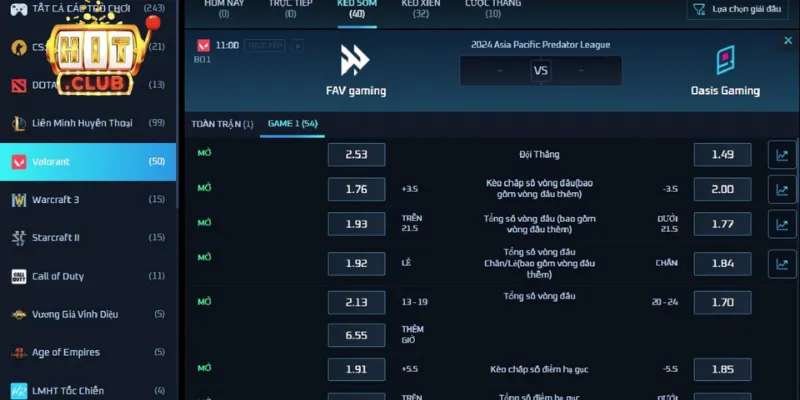Screen dimensions: 800x400
Task: Select DƯỚI 21.5 odds 1.77
Action: [722, 224]
